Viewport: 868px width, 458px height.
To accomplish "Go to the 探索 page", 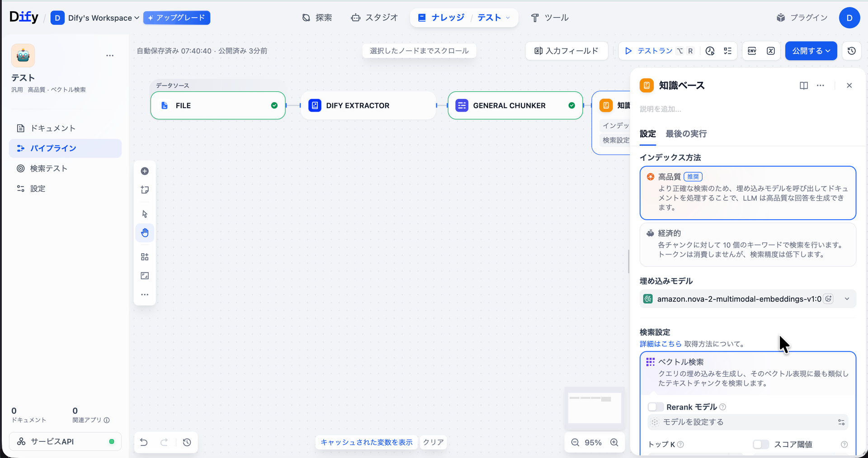I will pos(317,18).
